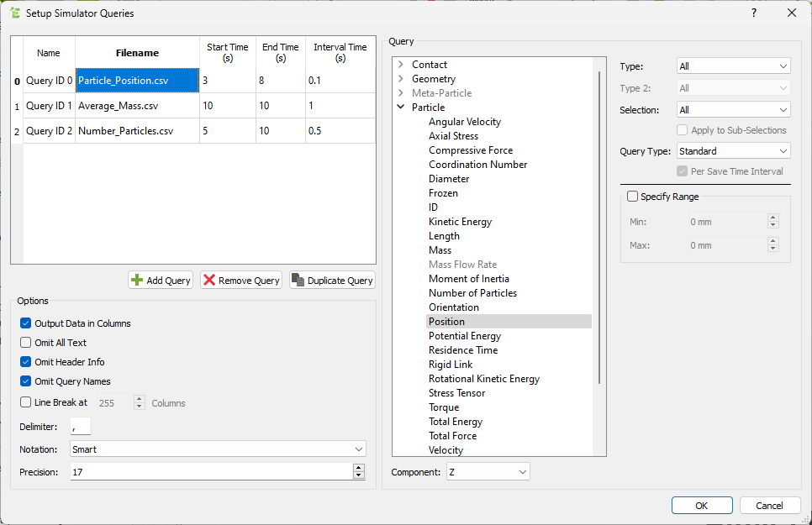Click the Cancel button
The width and height of the screenshot is (812, 525).
[769, 506]
